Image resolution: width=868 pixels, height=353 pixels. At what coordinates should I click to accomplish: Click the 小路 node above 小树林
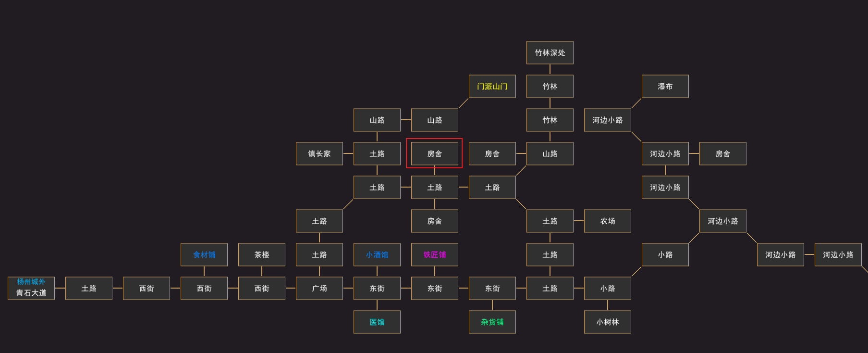click(x=607, y=288)
